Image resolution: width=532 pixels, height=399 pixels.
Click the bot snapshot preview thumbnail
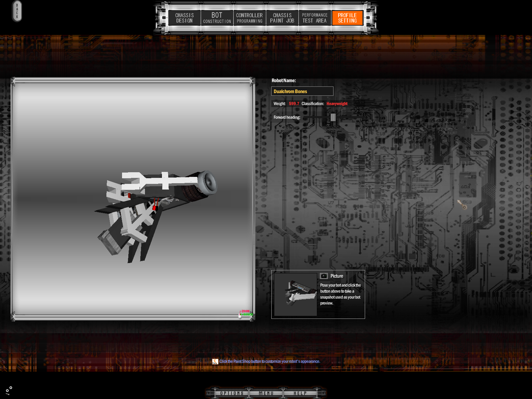point(296,294)
